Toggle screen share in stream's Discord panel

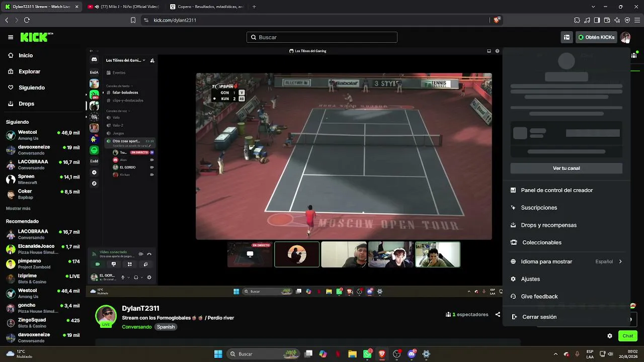(114, 264)
